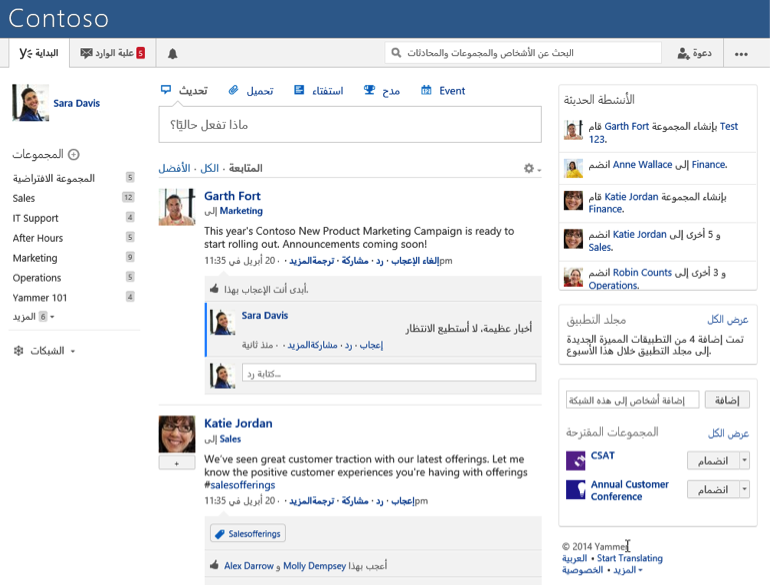Click the paperclip upload icon
The width and height of the screenshot is (770, 586).
pos(233,90)
